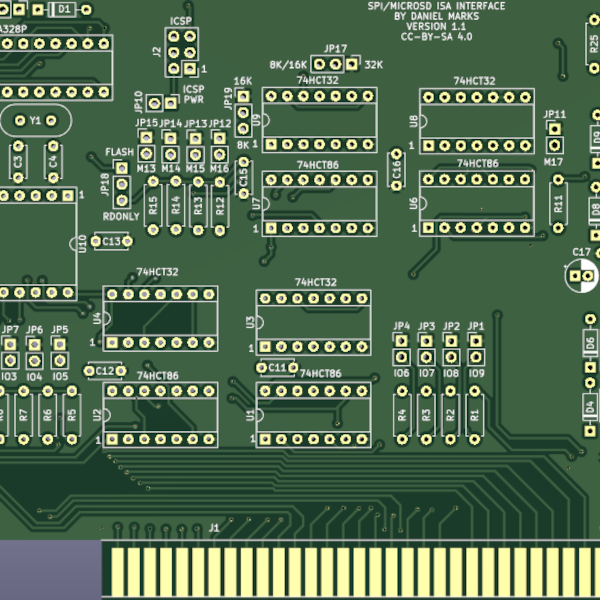Click the JP11 jumper above M17

point(554,137)
